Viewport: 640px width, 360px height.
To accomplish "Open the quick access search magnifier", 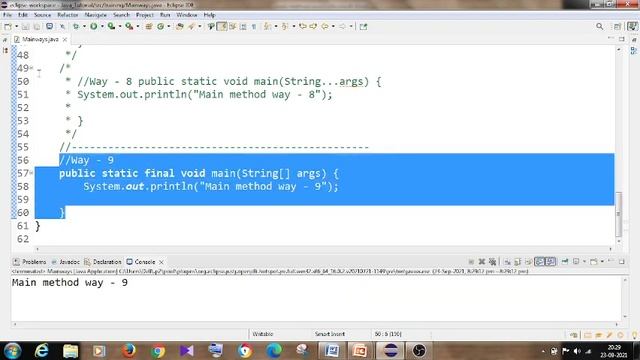I will (x=599, y=27).
